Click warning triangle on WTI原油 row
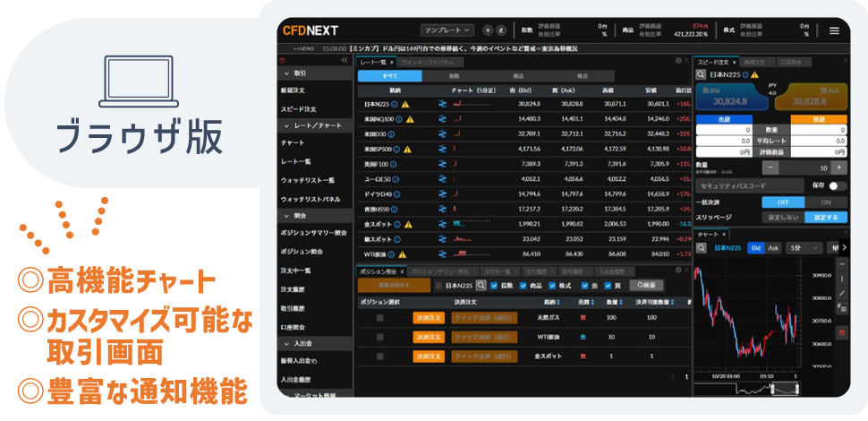 click(x=403, y=254)
